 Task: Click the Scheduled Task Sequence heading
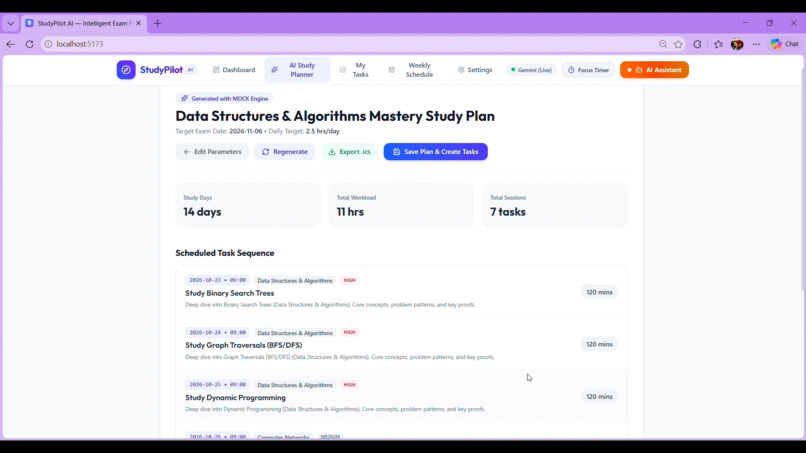(225, 253)
